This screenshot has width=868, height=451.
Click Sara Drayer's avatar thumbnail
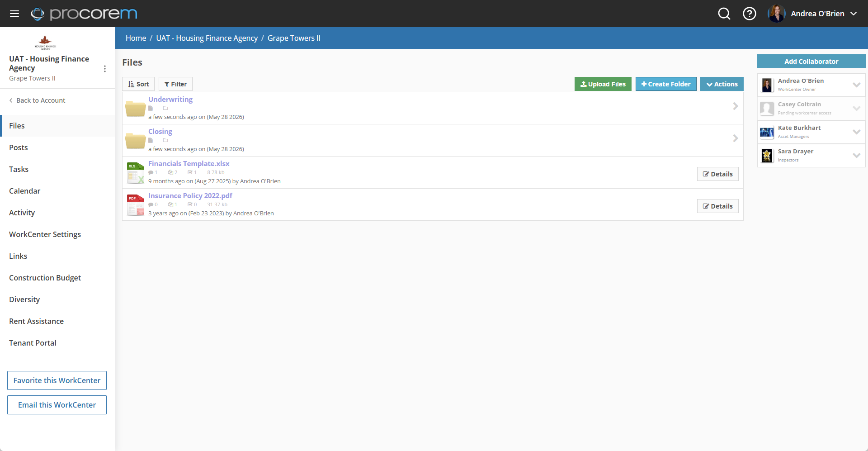click(x=767, y=156)
